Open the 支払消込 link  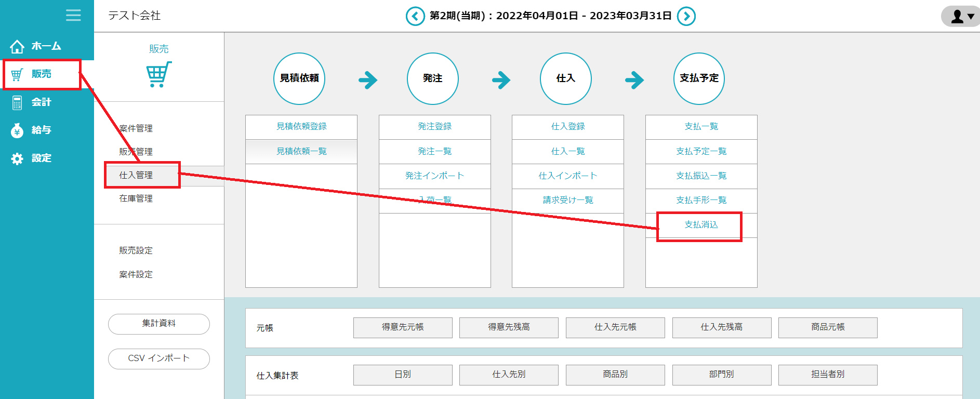701,225
